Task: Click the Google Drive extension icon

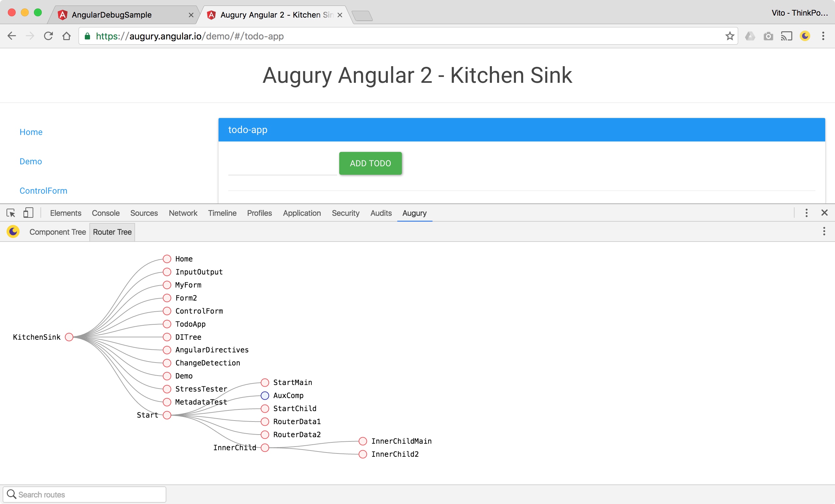Action: coord(750,36)
